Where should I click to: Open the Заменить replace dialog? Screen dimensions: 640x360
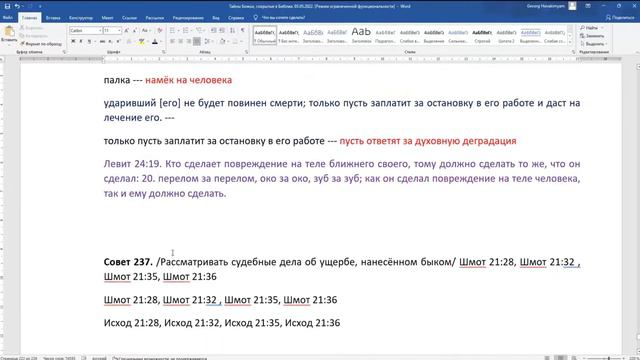pyautogui.click(x=592, y=36)
